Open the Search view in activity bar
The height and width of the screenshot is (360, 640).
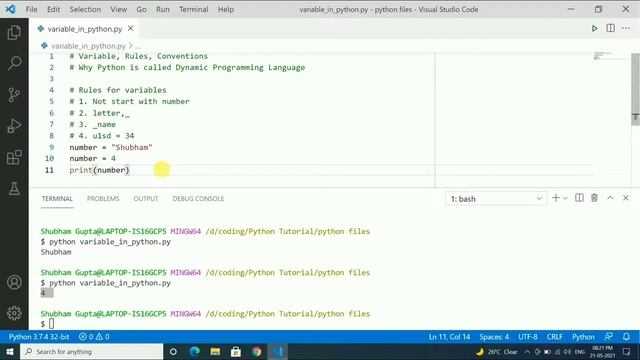tap(14, 63)
